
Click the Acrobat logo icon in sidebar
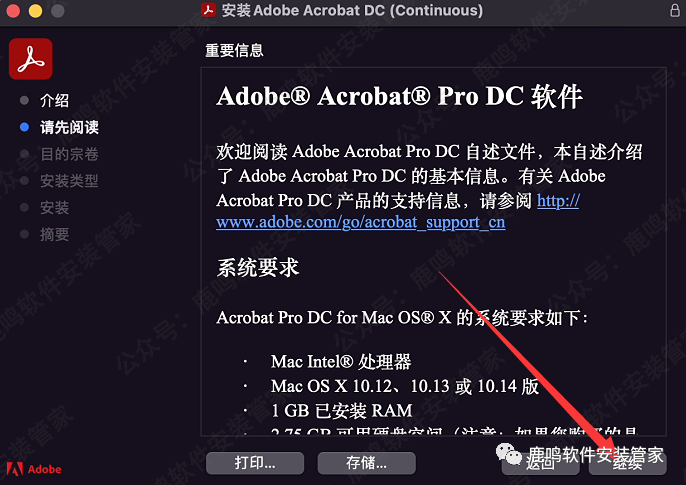pyautogui.click(x=31, y=59)
